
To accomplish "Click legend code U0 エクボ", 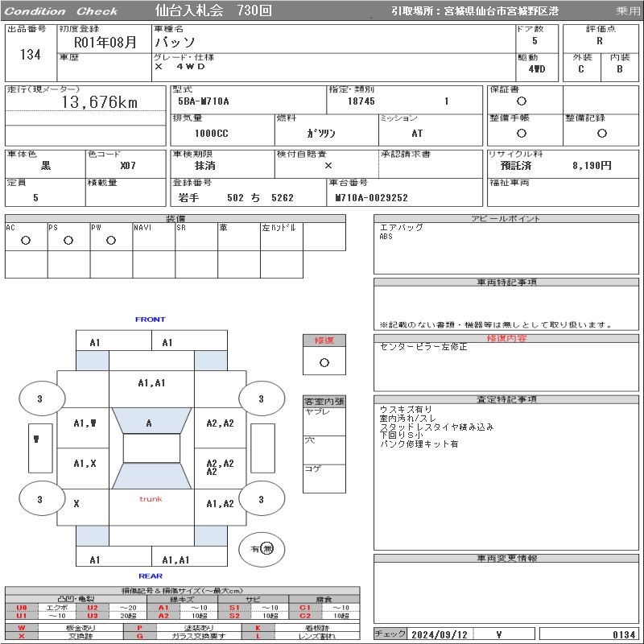I will (x=22, y=608).
